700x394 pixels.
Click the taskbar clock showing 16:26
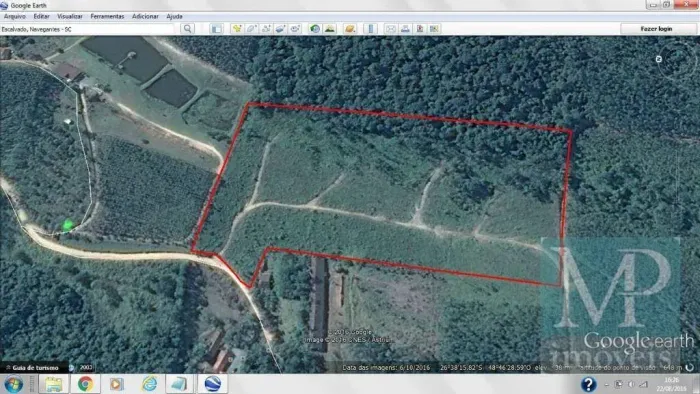click(x=671, y=384)
